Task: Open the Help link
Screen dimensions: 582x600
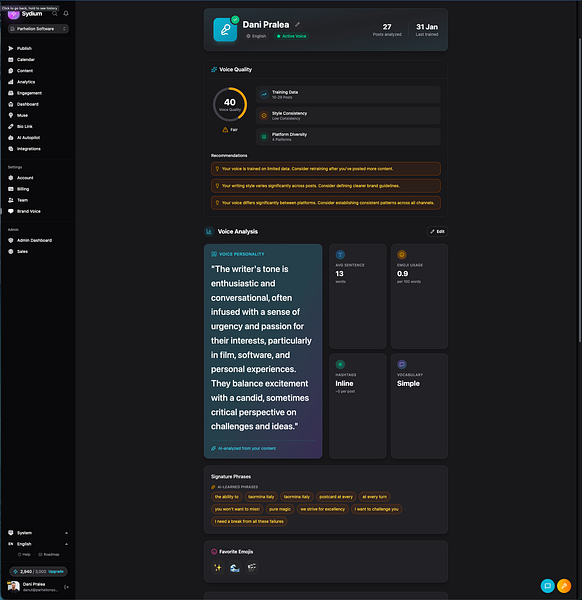Action: tap(24, 554)
